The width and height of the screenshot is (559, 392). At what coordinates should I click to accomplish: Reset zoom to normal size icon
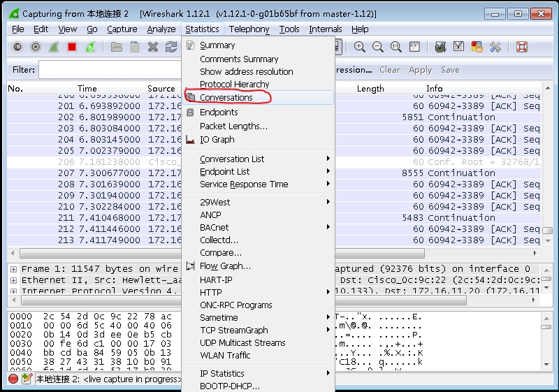point(395,47)
